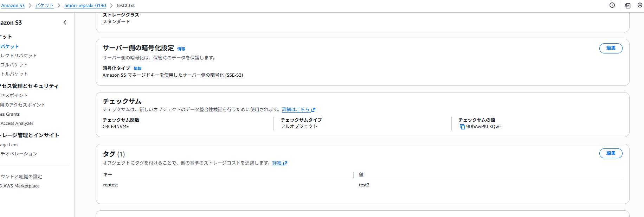The height and width of the screenshot is (217, 644).
Task: Open Access Grants in sidebar
Action: (10, 114)
